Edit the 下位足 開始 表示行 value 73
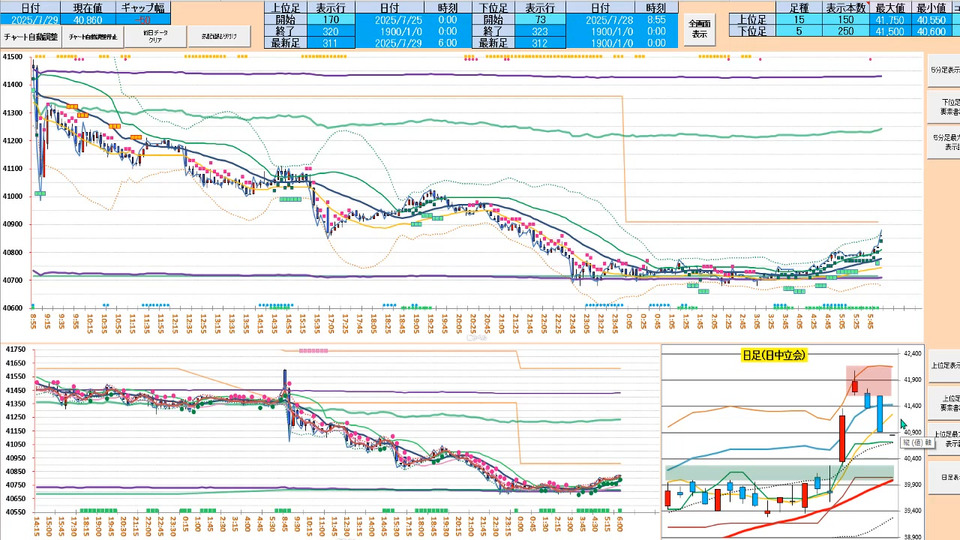960x540 pixels. pyautogui.click(x=540, y=20)
